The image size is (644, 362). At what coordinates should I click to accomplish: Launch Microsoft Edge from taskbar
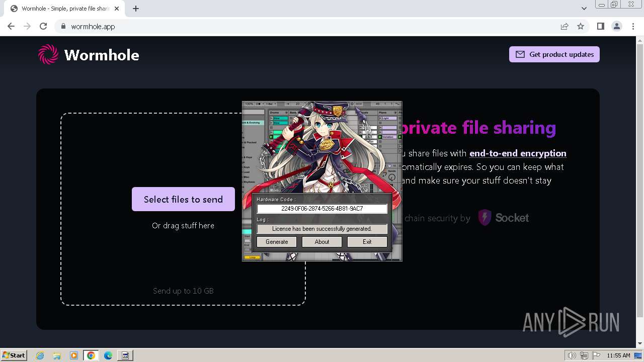pos(108,355)
